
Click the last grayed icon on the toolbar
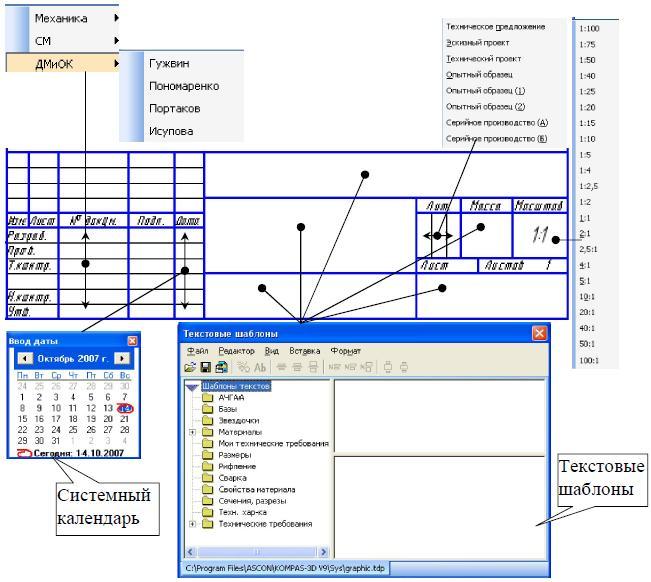[404, 367]
